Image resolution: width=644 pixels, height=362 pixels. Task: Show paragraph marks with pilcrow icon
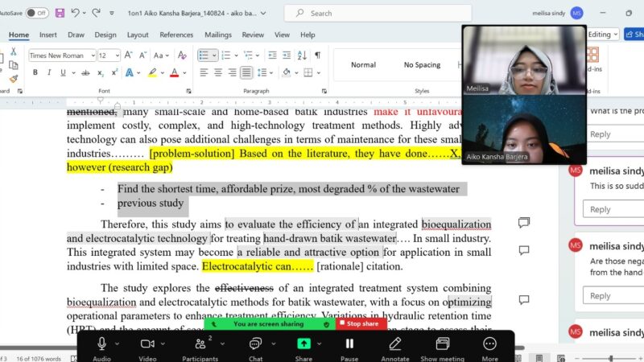[317, 56]
